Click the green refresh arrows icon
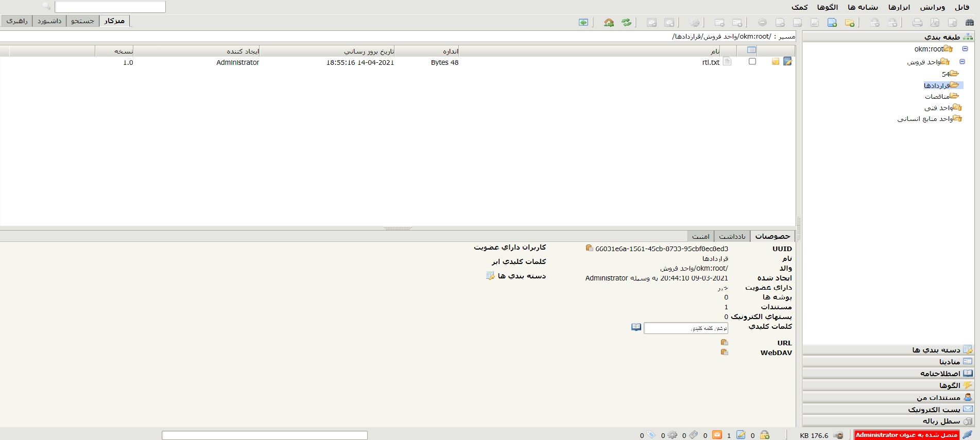The width and height of the screenshot is (980, 440). [626, 23]
